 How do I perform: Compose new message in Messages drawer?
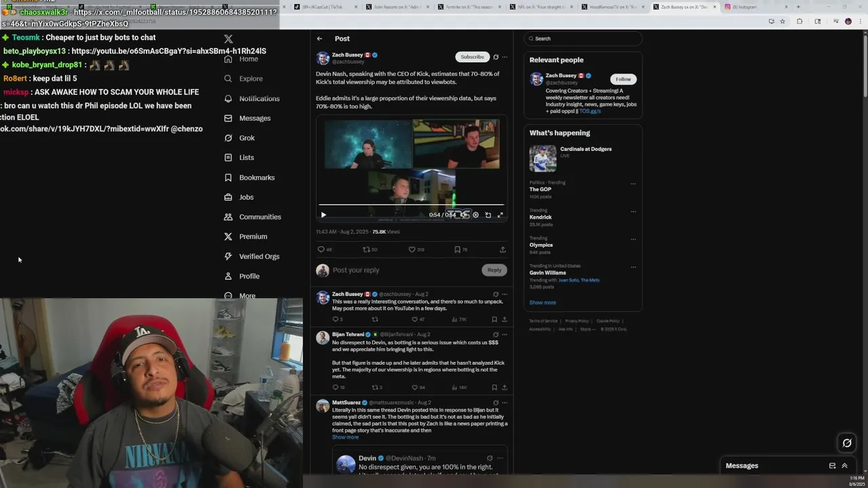tap(832, 466)
